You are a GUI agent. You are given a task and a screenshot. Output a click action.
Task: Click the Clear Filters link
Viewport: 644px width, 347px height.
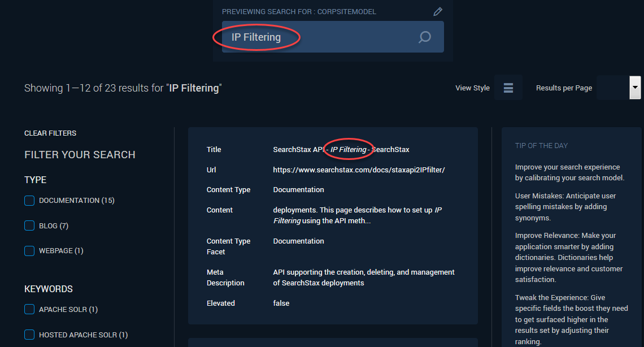tap(50, 133)
